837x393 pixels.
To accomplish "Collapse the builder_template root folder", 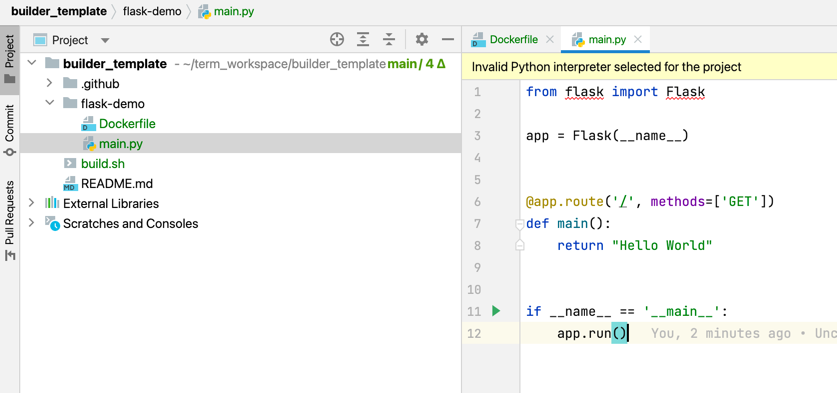I will pyautogui.click(x=32, y=64).
